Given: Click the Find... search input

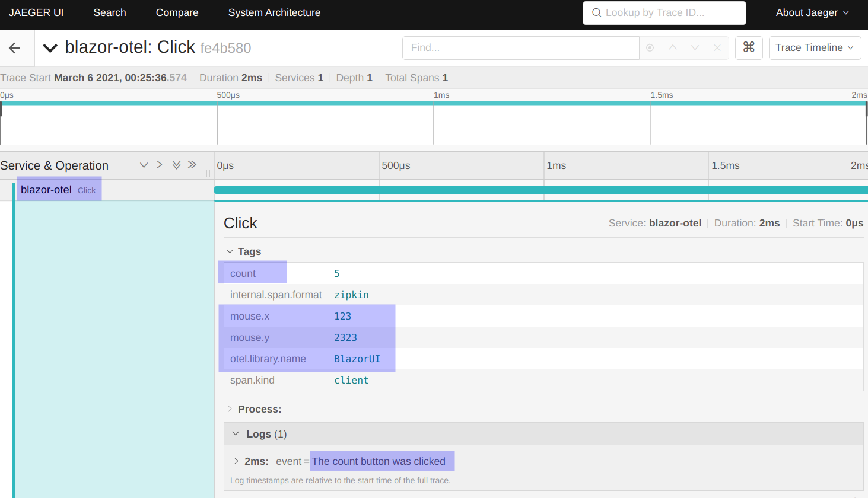Looking at the screenshot, I should pyautogui.click(x=521, y=48).
